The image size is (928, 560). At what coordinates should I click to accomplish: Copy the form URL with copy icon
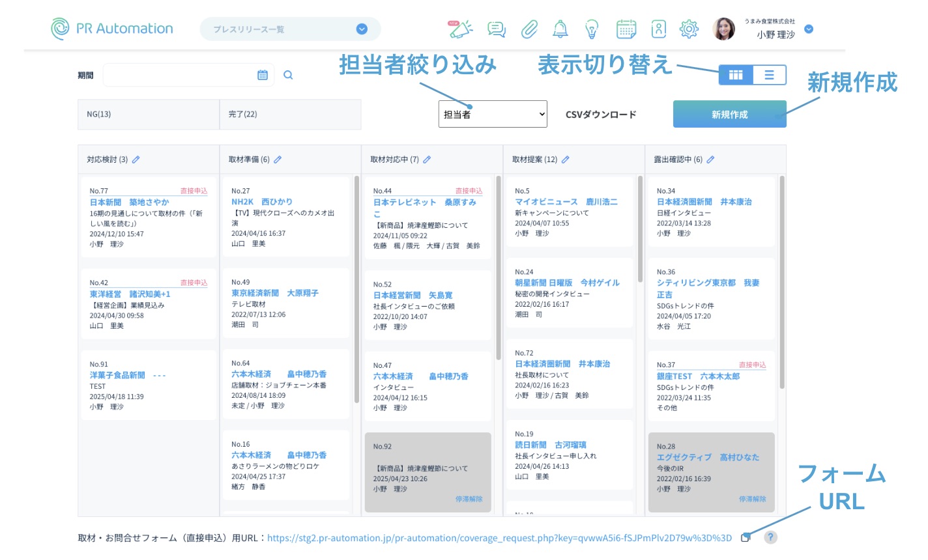[x=746, y=537]
